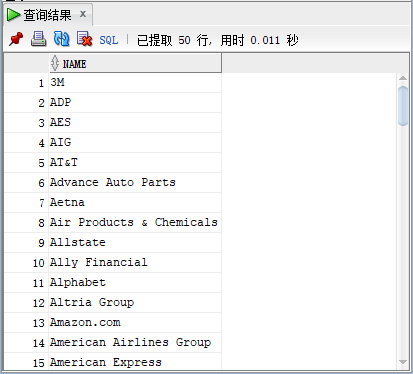Switch to the 查询结果 tab
The width and height of the screenshot is (413, 374).
click(48, 15)
